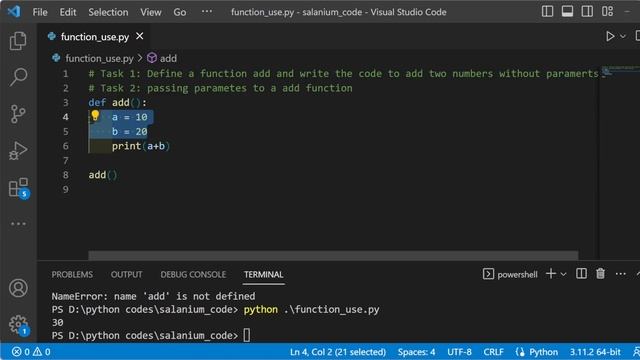Change indentation via Spaces: 4
The image size is (640, 360).
[x=416, y=352]
